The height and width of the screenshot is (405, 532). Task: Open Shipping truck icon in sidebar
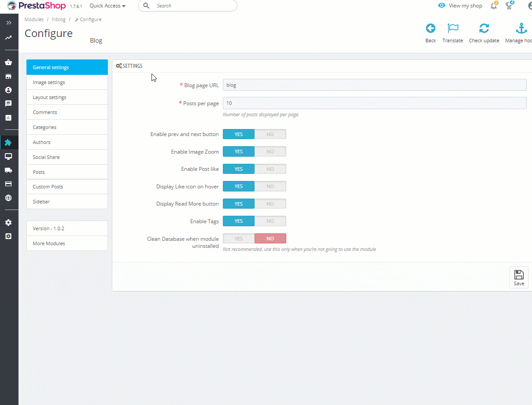pos(8,170)
